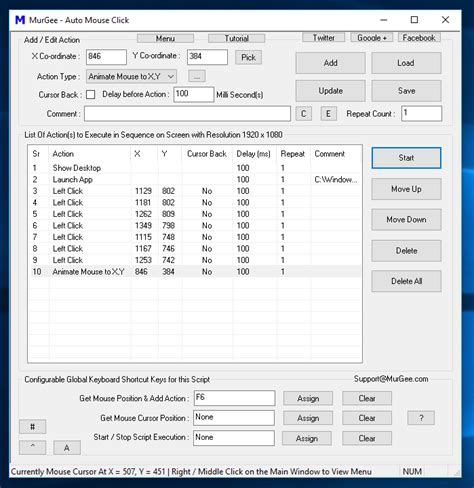This screenshot has height=488, width=474.
Task: Click the Support@MurGee.com text
Action: click(391, 379)
